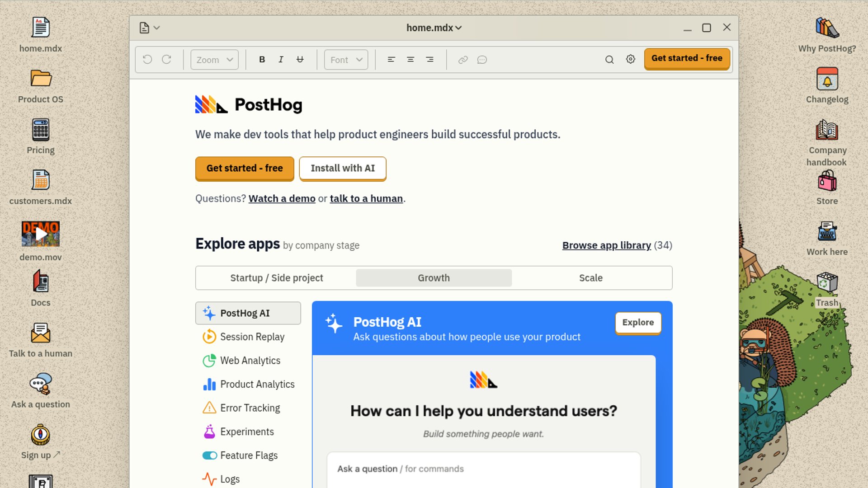Open the Zoom dropdown

215,60
